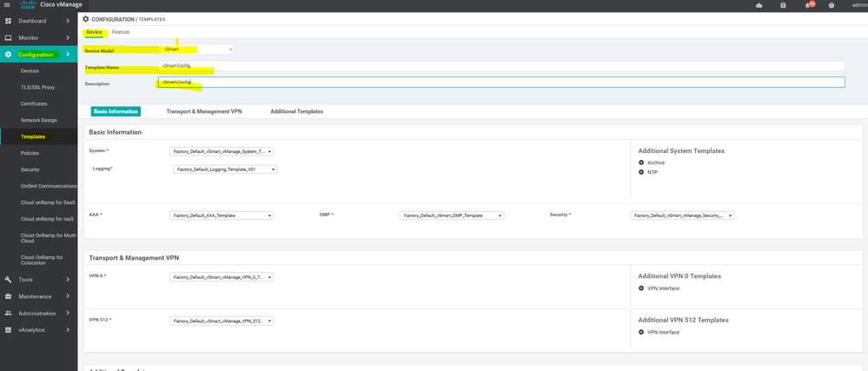Image resolution: width=868 pixels, height=371 pixels.
Task: Open the notifications bell icon
Action: click(808, 5)
